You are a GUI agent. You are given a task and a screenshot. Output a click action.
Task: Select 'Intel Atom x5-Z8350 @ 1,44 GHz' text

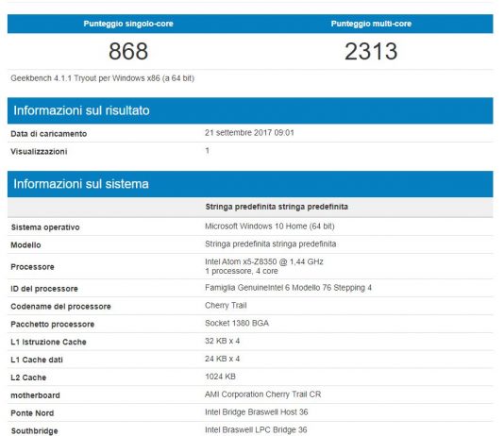coord(264,261)
